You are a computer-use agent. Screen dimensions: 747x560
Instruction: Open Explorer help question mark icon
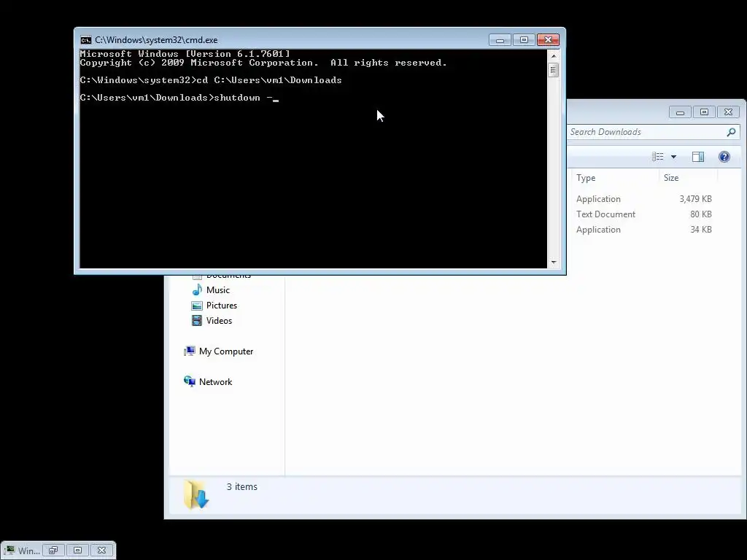[724, 157]
